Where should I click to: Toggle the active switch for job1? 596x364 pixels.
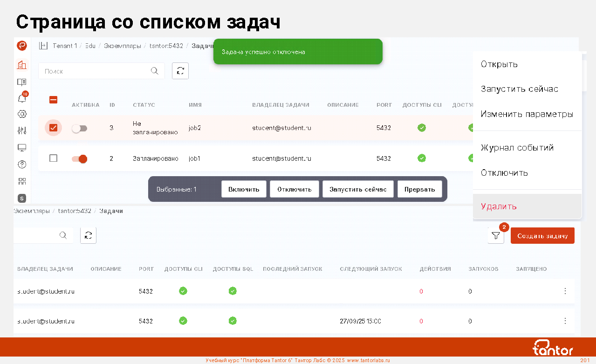80,159
